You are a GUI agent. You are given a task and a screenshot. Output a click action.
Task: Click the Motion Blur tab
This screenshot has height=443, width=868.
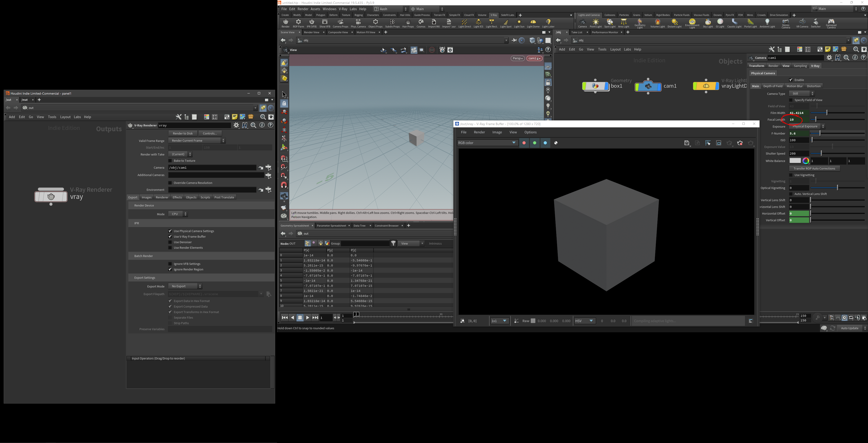pos(795,86)
